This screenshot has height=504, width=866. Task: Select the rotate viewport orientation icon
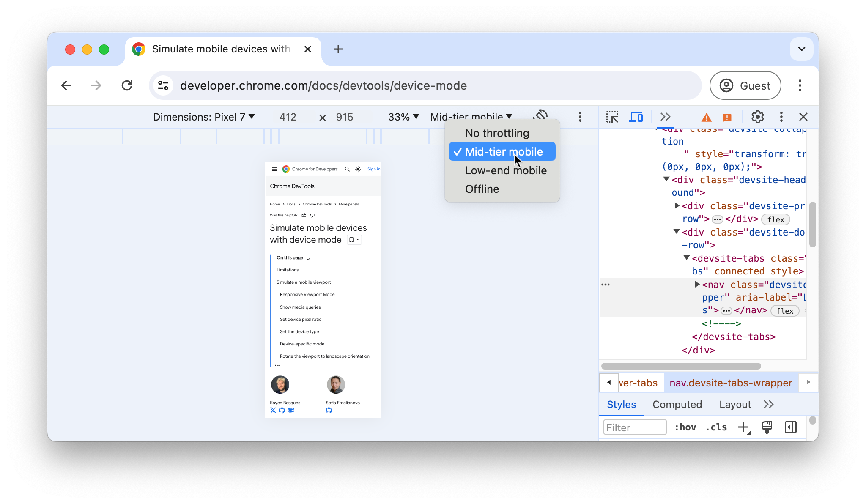tap(541, 116)
